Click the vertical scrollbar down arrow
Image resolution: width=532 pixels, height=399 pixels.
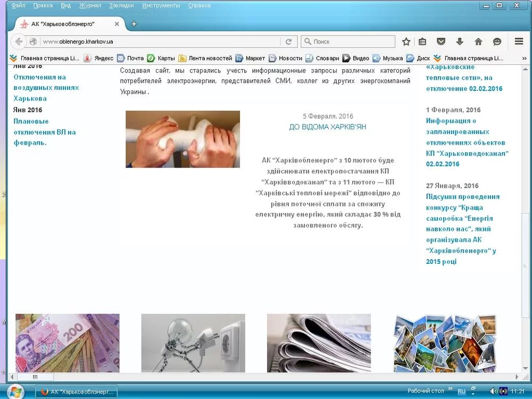point(525,369)
